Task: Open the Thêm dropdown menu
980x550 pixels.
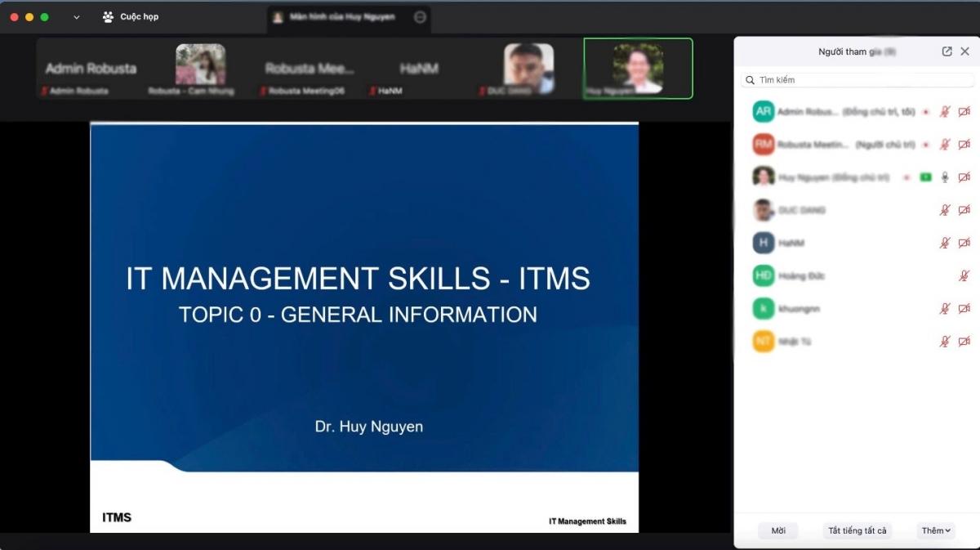Action: pos(936,530)
